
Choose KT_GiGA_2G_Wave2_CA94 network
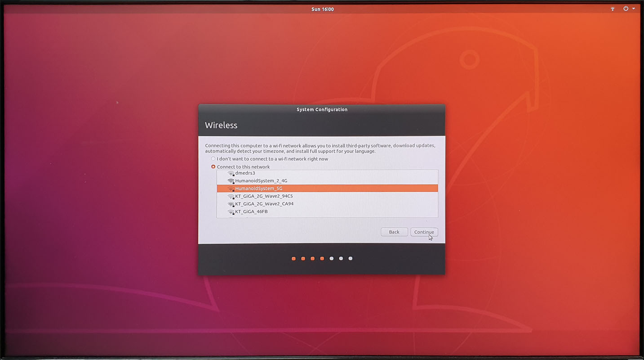click(327, 204)
